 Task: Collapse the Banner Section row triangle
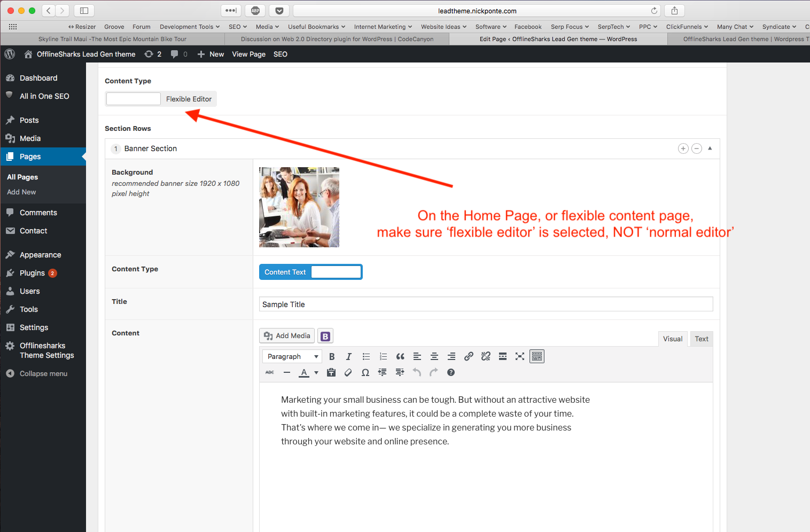(x=710, y=148)
